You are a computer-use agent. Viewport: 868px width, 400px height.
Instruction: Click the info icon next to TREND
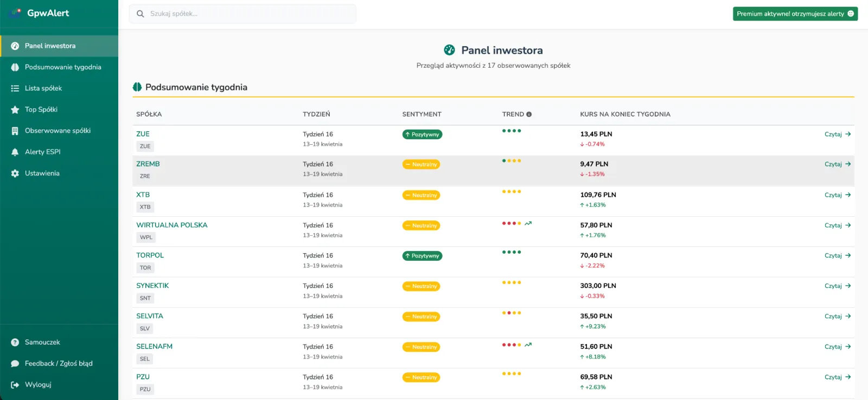(529, 114)
